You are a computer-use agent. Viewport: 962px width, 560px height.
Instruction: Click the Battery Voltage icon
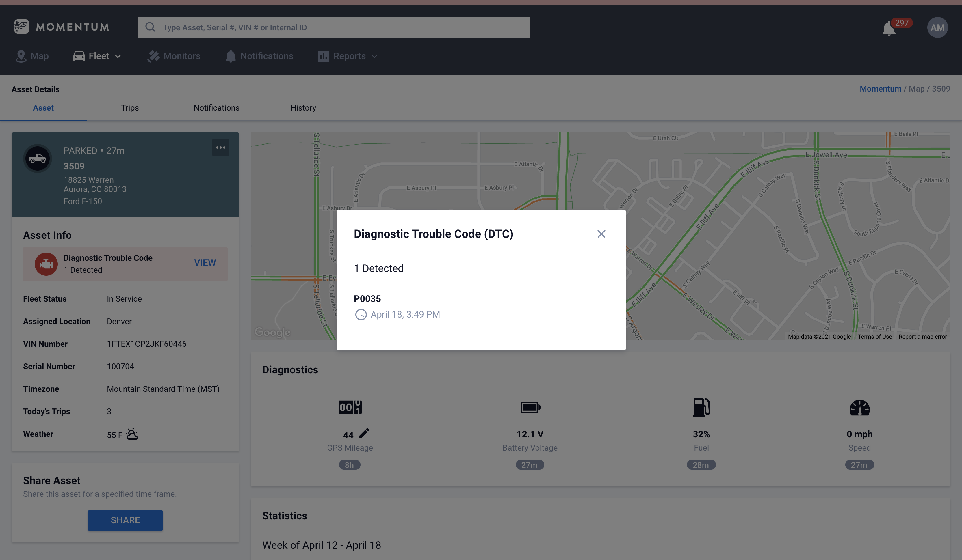tap(530, 407)
